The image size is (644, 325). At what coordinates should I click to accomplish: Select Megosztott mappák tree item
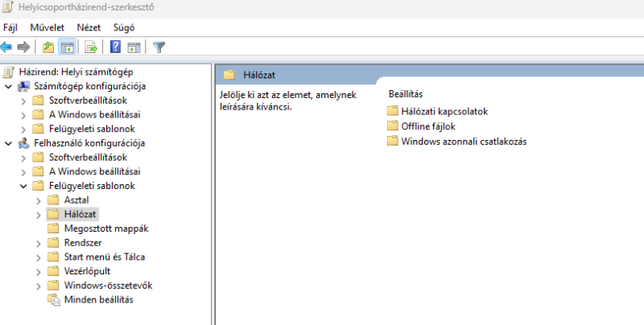point(106,228)
